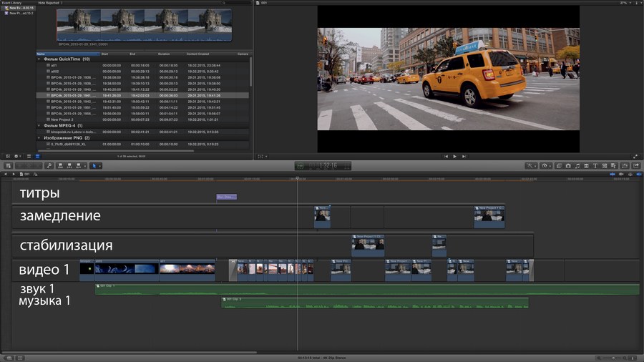Select the kinopoisk MPEG-4 clip row
The image size is (644, 362).
tap(142, 132)
